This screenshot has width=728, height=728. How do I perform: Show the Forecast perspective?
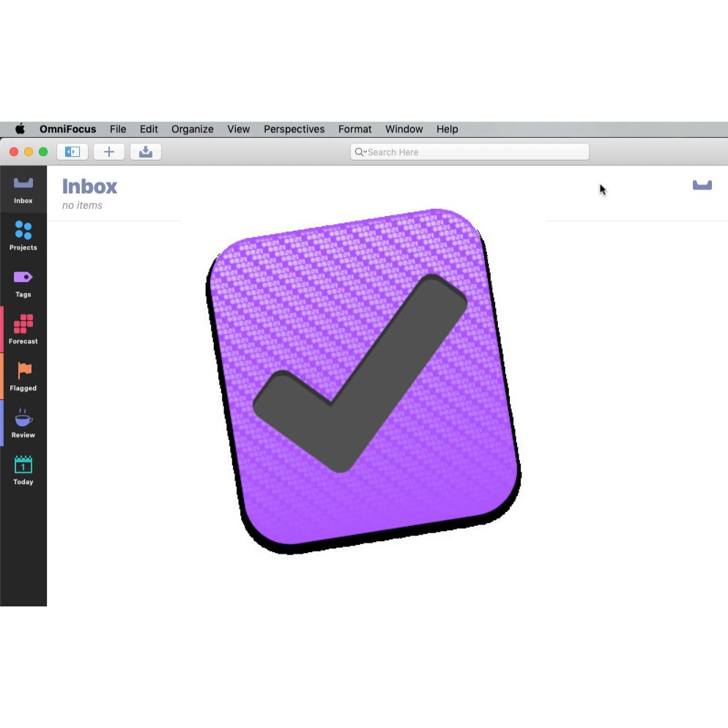[x=23, y=330]
